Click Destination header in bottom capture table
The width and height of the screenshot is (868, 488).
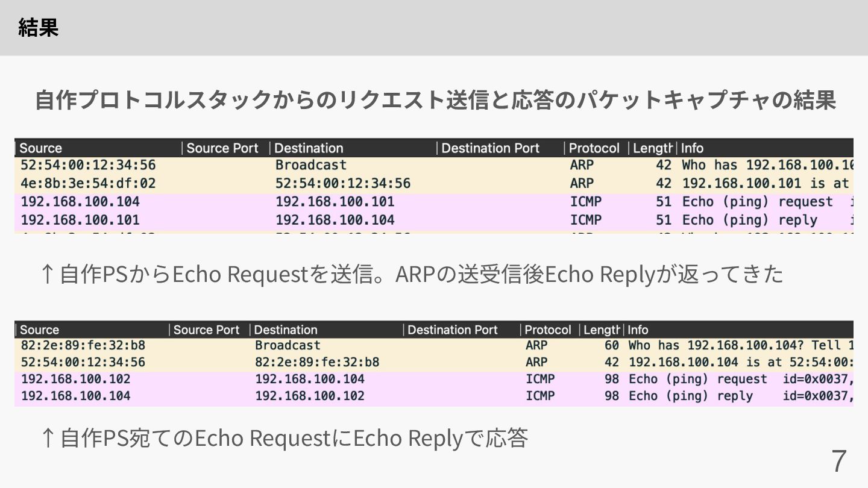coord(286,330)
